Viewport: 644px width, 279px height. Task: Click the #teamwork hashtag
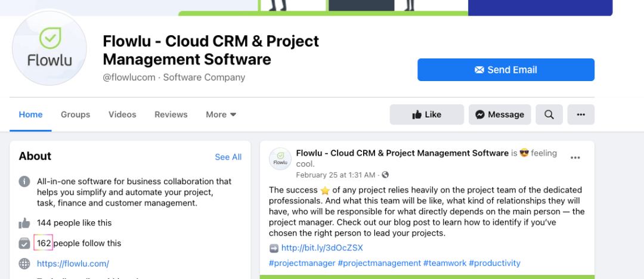[445, 263]
